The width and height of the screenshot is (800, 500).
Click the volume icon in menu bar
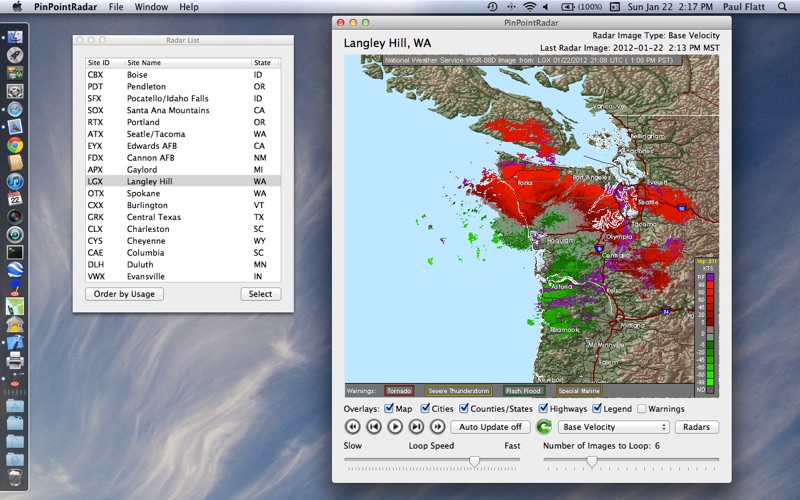coord(545,7)
